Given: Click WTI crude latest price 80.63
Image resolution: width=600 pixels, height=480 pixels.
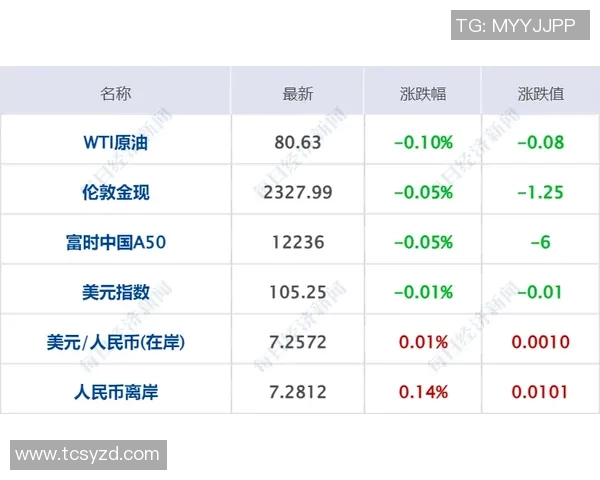Looking at the screenshot, I should (298, 142).
